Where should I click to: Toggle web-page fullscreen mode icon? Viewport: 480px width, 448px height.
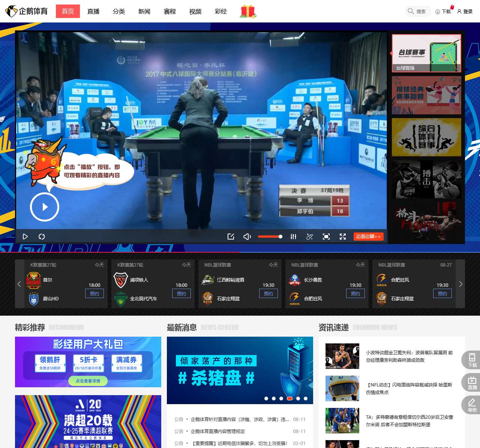tap(326, 237)
